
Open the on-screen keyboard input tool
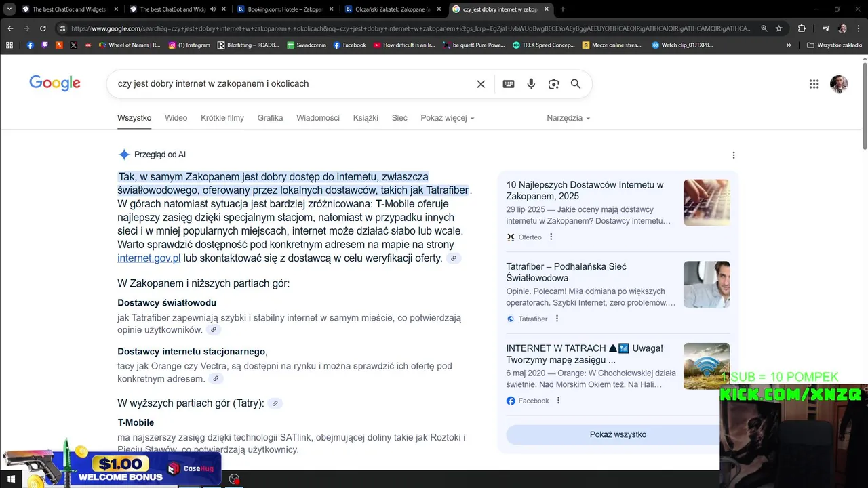pos(509,84)
